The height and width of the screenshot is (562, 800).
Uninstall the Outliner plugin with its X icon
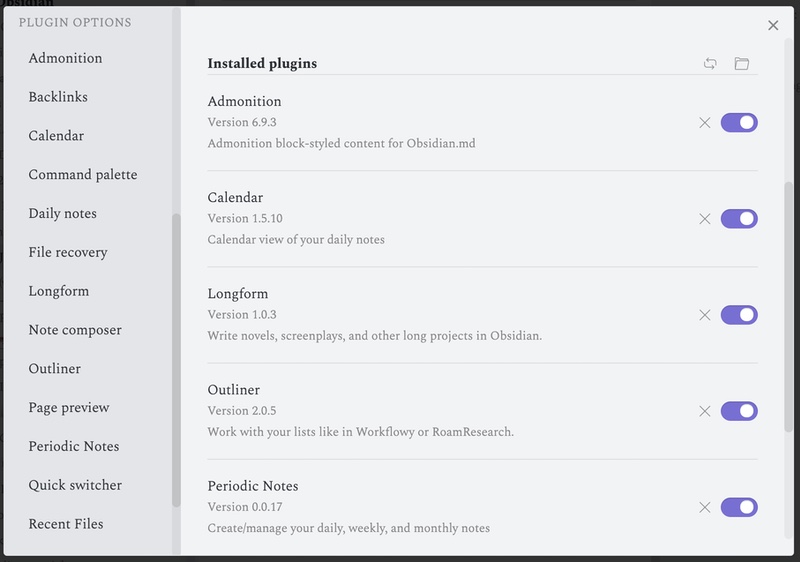705,411
